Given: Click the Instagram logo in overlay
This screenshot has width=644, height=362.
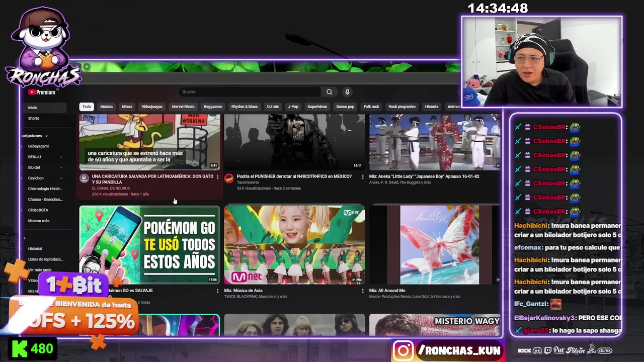Looking at the screenshot, I should 403,351.
